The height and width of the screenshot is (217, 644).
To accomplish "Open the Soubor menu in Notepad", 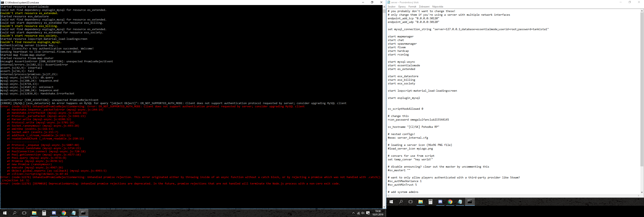I will 391,6.
